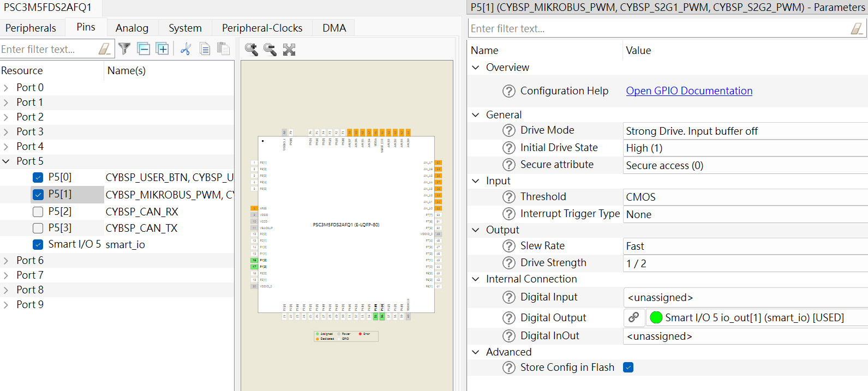The image size is (868, 391).
Task: Open the Analog tab
Action: point(132,28)
